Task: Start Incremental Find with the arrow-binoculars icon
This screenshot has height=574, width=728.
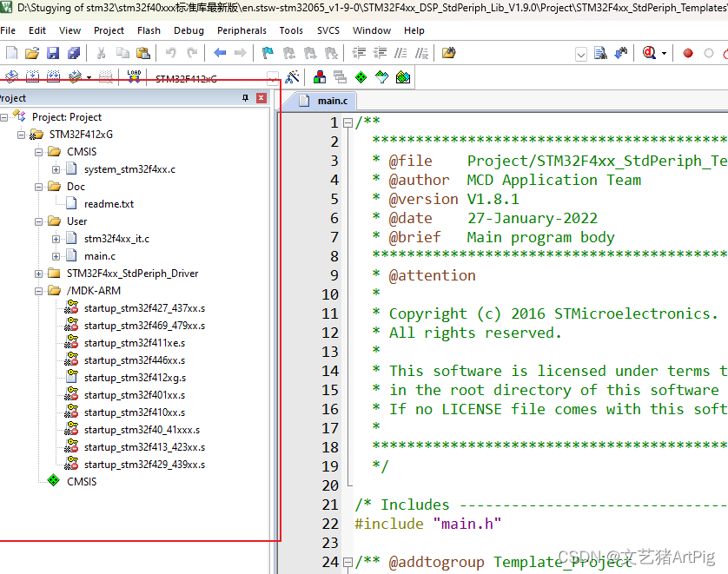Action: pyautogui.click(x=621, y=53)
